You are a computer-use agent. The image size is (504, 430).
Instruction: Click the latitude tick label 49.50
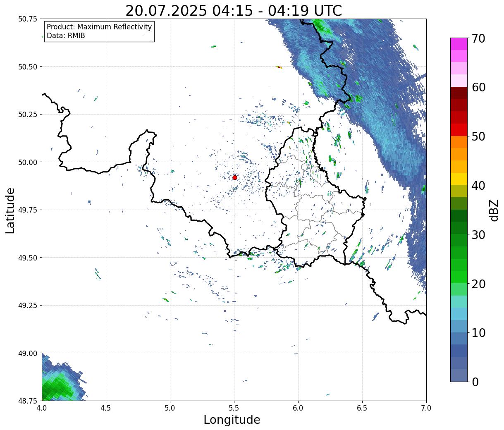pyautogui.click(x=28, y=258)
